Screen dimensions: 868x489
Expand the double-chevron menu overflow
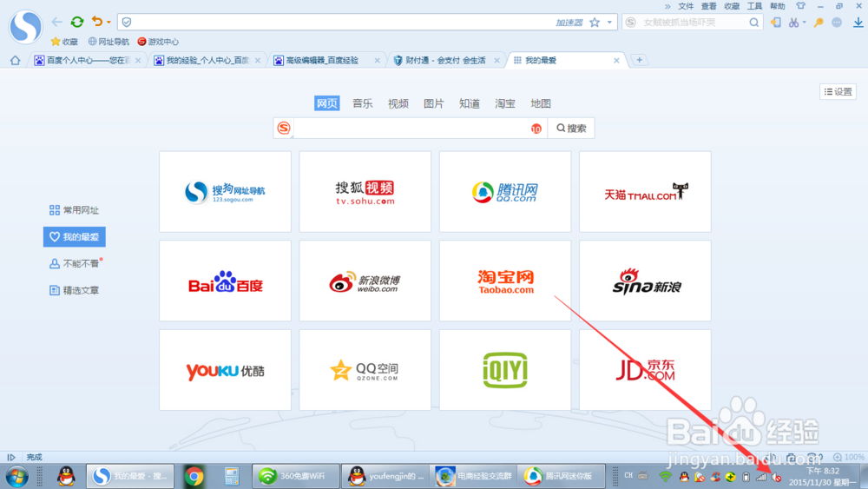coord(667,6)
